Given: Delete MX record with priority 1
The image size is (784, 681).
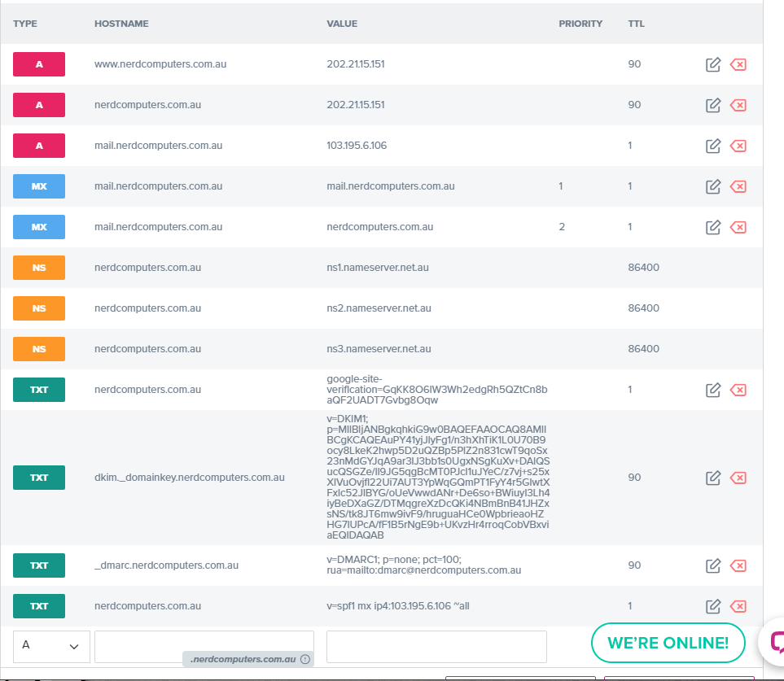Looking at the screenshot, I should pos(738,186).
